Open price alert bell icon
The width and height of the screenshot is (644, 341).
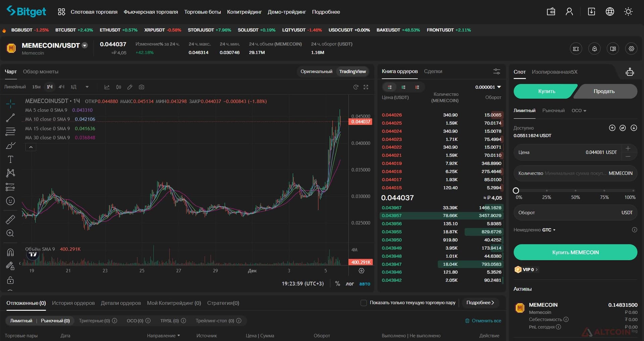[x=594, y=49]
